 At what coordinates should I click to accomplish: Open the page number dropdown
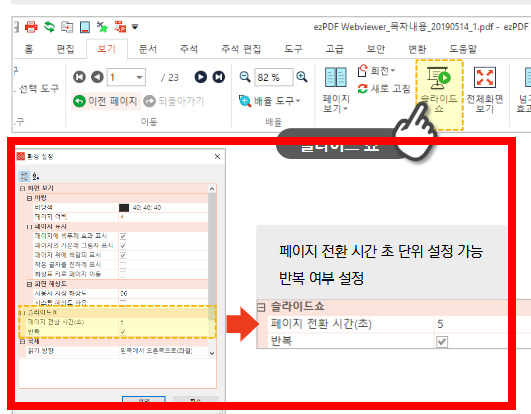(x=139, y=77)
